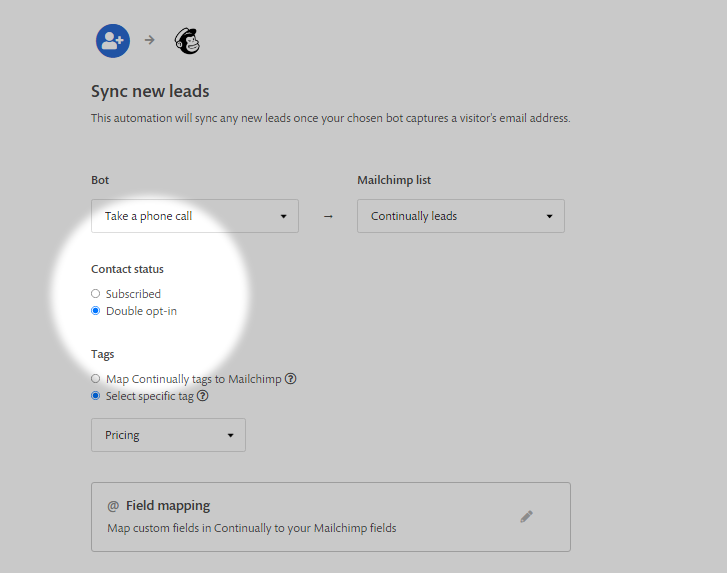Click the automation description text

coord(331,118)
